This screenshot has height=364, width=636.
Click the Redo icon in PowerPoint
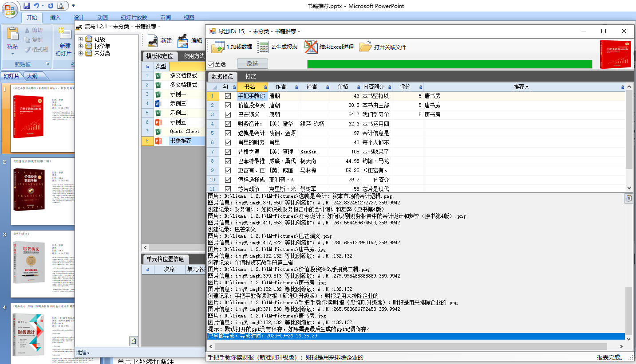tap(50, 6)
